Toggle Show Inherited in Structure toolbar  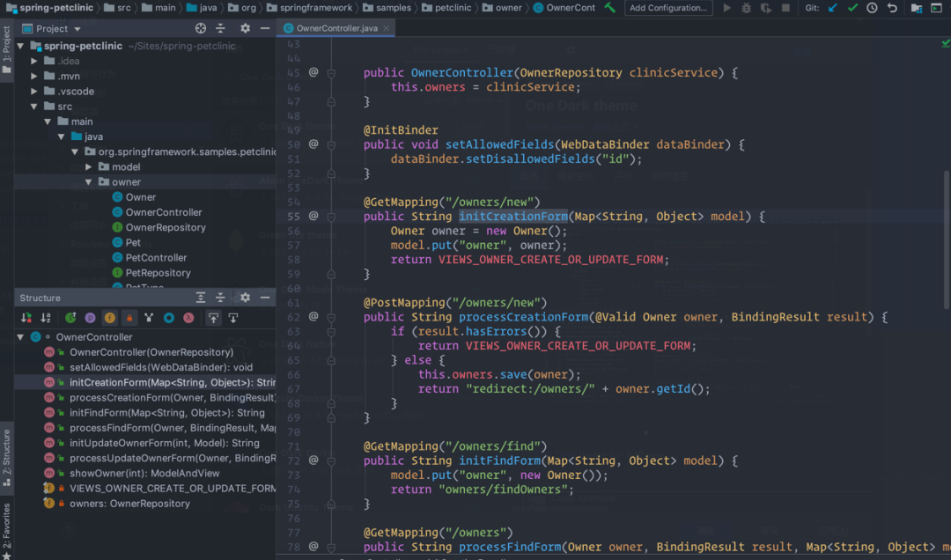[x=70, y=317]
